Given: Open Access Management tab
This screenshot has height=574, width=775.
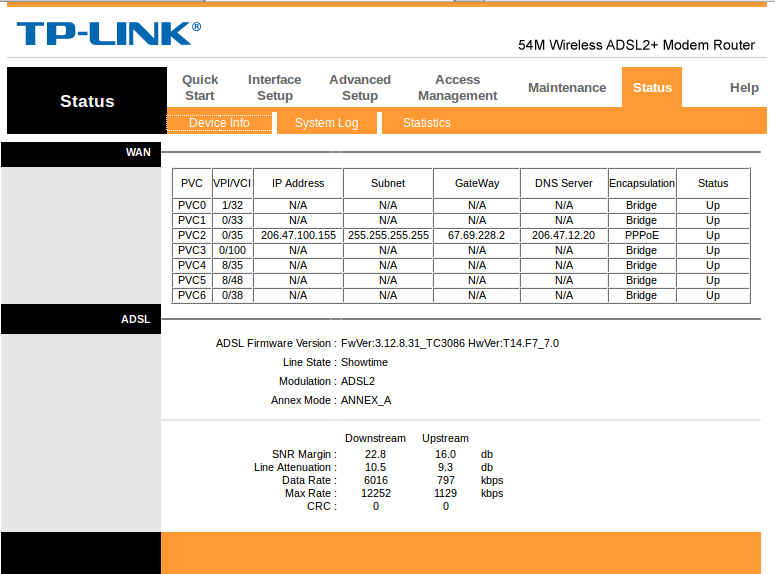Looking at the screenshot, I should [457, 88].
